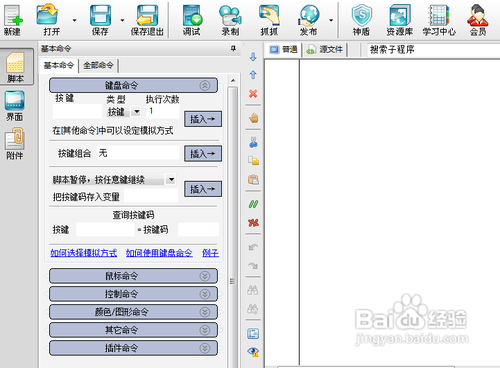Start recording with 录制 icon
Viewport: 500px width, 368px height.
(230, 19)
